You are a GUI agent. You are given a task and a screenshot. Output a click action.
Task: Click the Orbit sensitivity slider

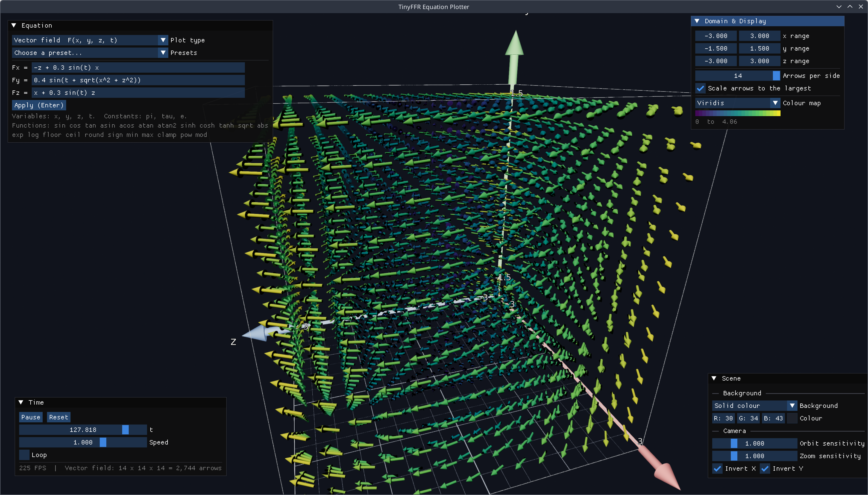point(754,443)
